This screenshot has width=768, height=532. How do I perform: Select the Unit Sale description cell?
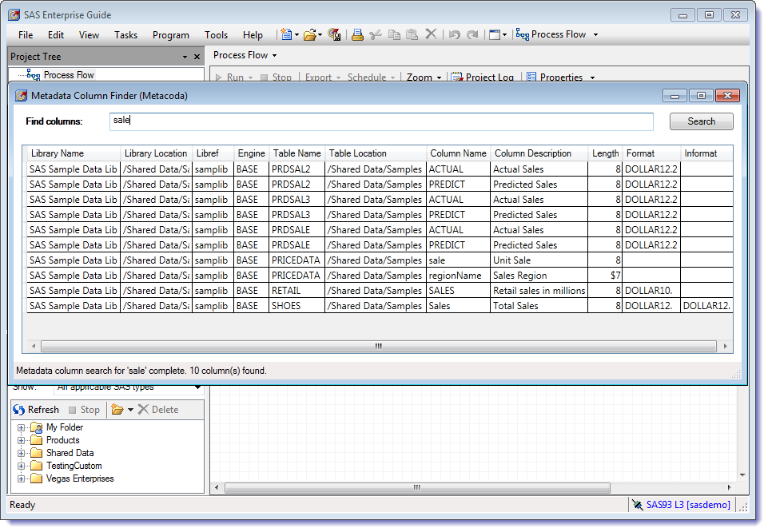click(539, 260)
